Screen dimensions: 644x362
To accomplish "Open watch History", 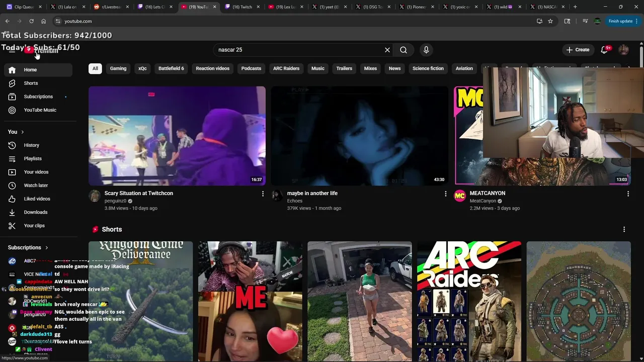I will [38, 145].
